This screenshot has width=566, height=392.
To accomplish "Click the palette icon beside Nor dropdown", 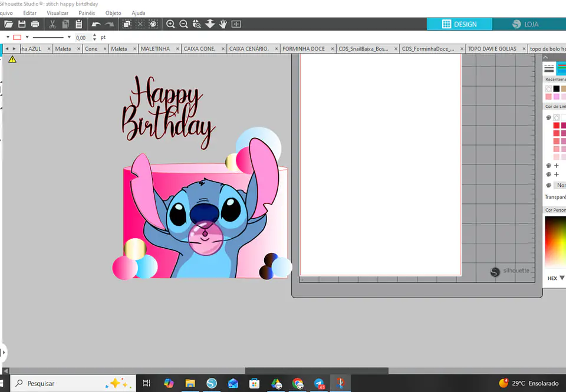I will (x=549, y=185).
